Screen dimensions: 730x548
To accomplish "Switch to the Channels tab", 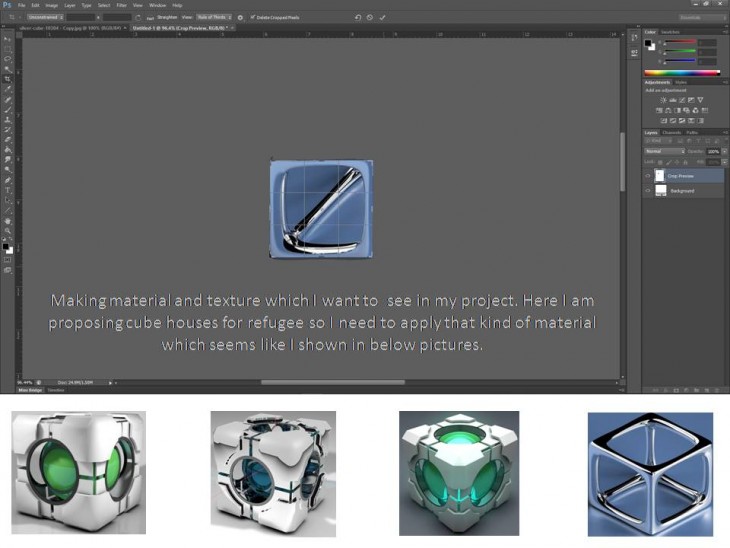I will coord(672,132).
